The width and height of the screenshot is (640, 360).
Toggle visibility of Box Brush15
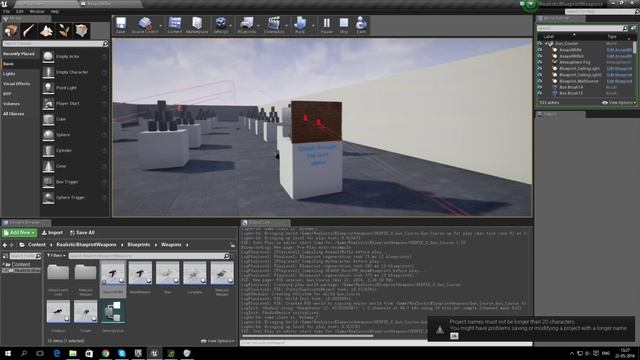click(x=540, y=93)
